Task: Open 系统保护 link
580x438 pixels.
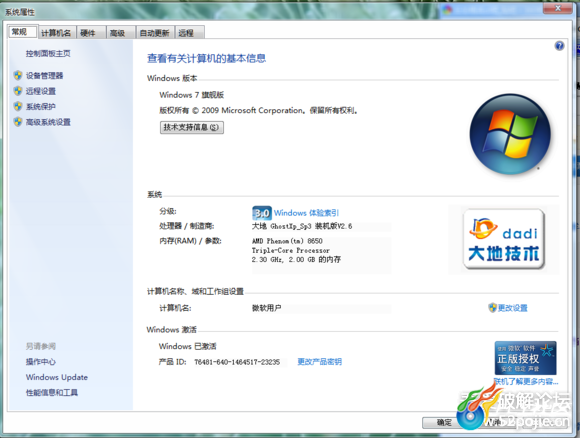Action: click(41, 107)
